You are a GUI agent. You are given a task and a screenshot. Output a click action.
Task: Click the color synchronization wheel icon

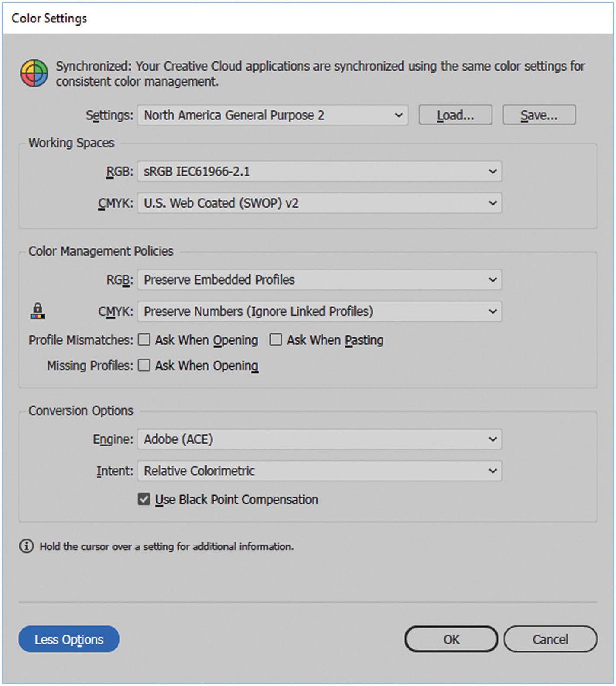tap(34, 73)
